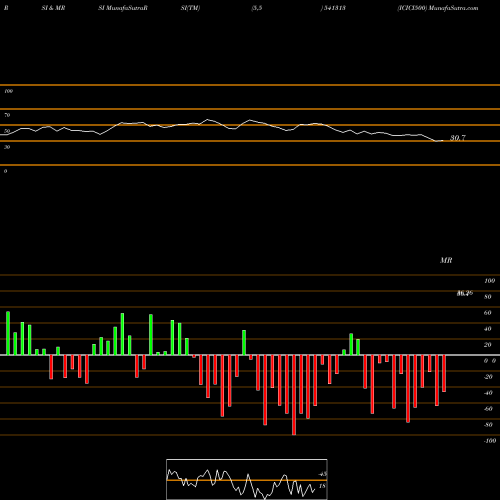
Task: Click the RSI current value label 30.7
Action: [x=458, y=138]
